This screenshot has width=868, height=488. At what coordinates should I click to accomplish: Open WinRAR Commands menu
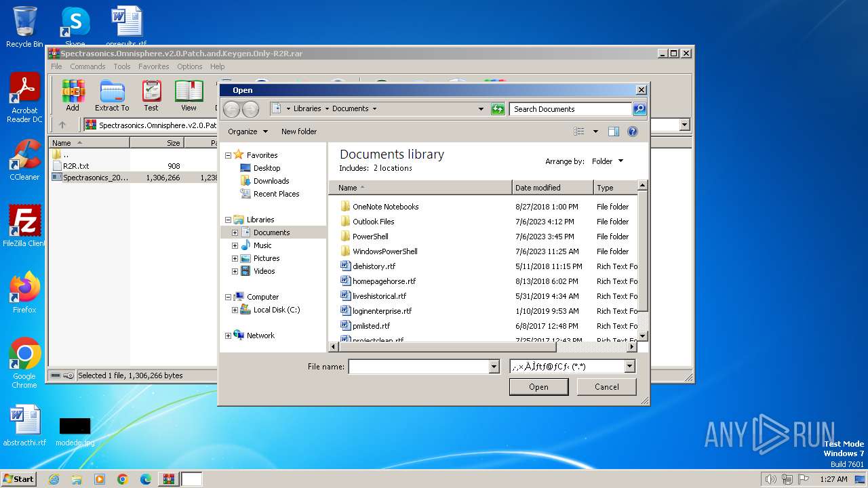click(87, 66)
